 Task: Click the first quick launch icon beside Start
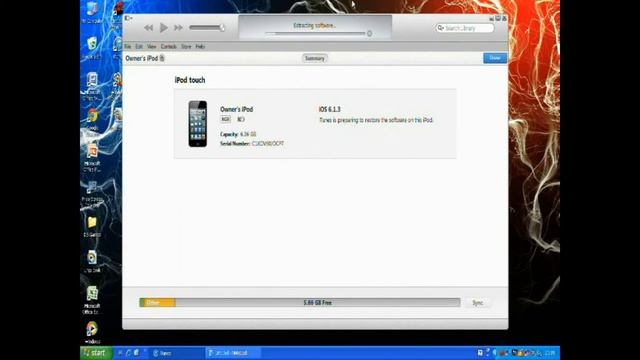(x=120, y=353)
